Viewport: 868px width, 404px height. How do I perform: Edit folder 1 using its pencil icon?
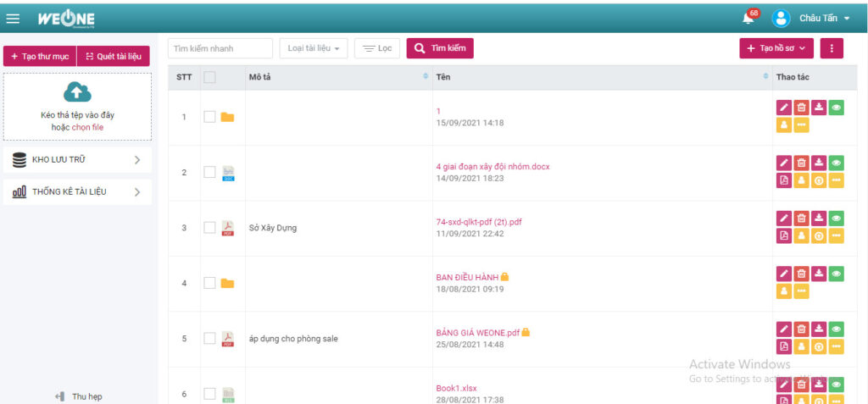[x=784, y=108]
